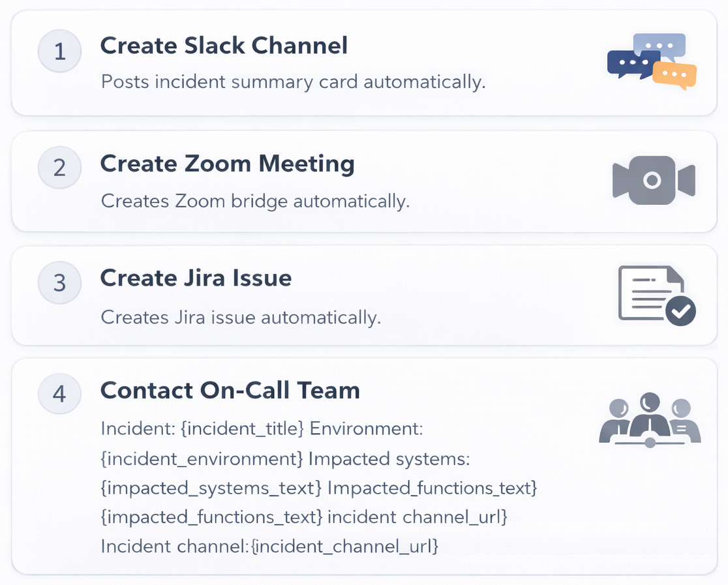
Task: Open the Create Jira Issue step title
Action: pyautogui.click(x=196, y=278)
